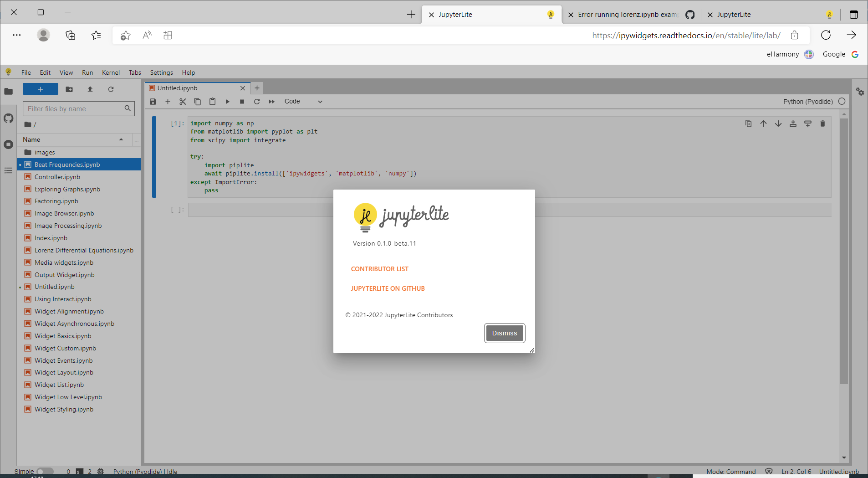Switch to the Error running lorenz.ipynb browser tab
This screenshot has width=868, height=478.
point(631,15)
